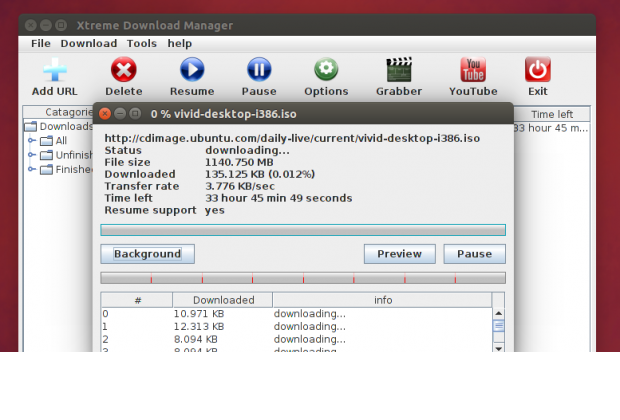Open the help menu

tap(180, 44)
